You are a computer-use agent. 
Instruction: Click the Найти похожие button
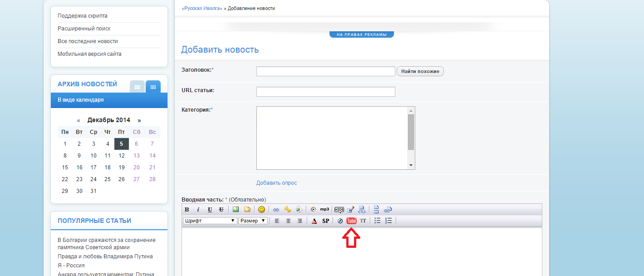point(420,71)
